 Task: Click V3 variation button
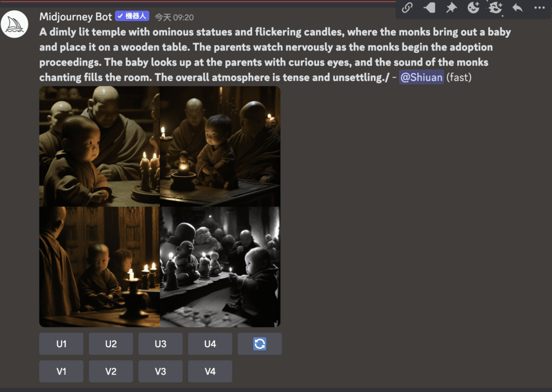[x=161, y=371]
